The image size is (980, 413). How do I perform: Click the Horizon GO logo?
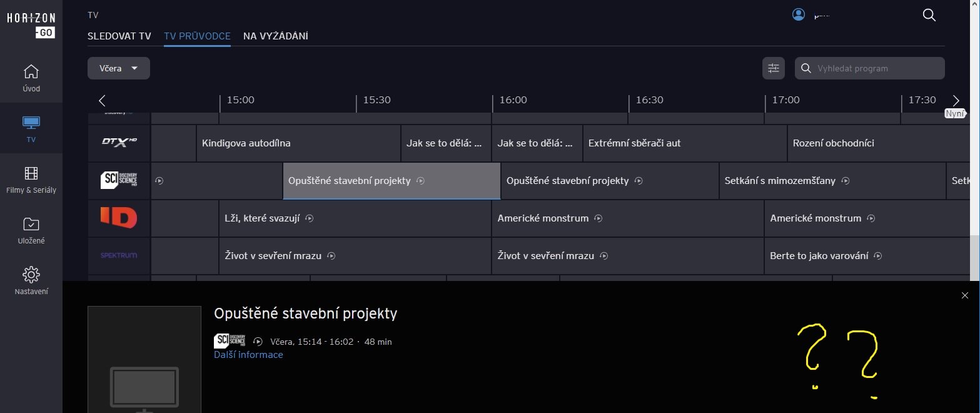click(31, 25)
